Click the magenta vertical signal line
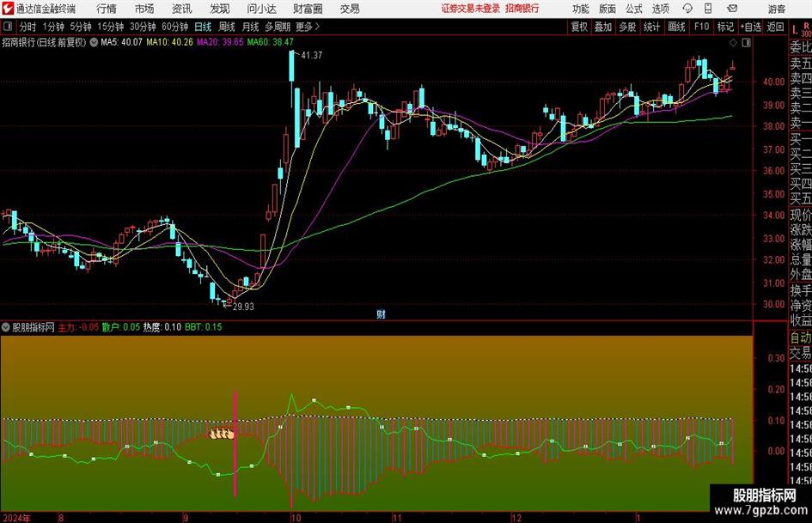The height and width of the screenshot is (523, 812). [x=235, y=443]
